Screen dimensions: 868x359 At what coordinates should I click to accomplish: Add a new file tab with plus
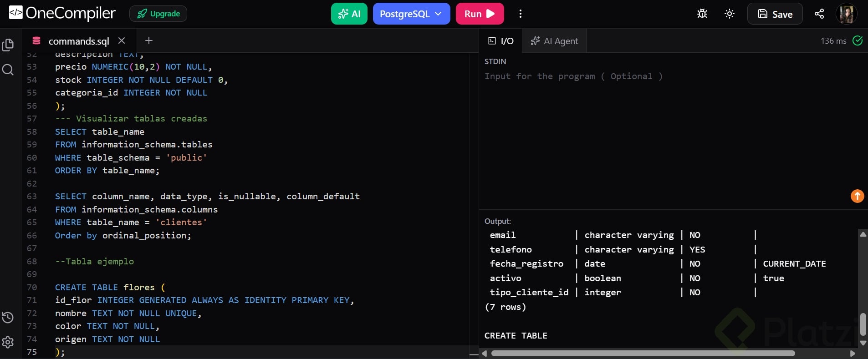148,40
